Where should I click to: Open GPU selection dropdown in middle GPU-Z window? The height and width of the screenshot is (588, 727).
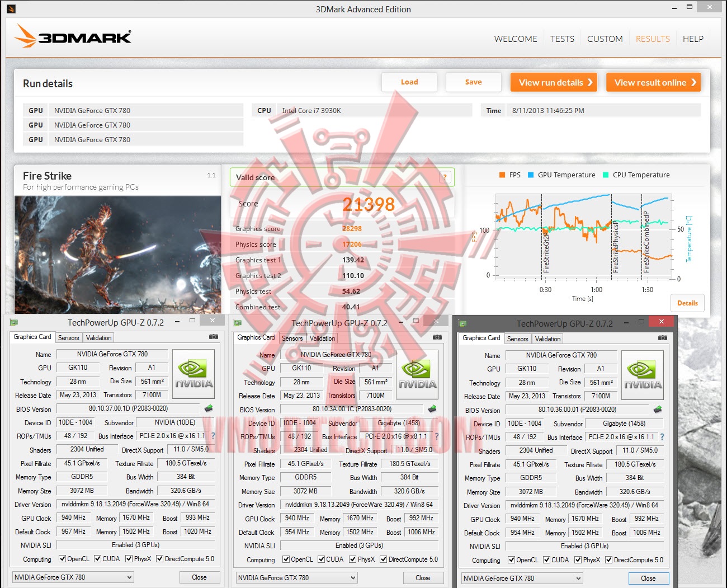297,578
